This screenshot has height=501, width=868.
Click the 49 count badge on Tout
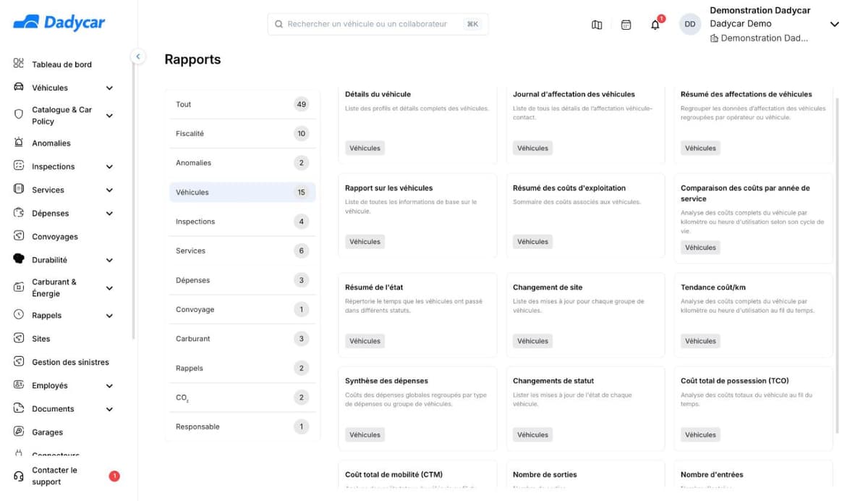(302, 104)
